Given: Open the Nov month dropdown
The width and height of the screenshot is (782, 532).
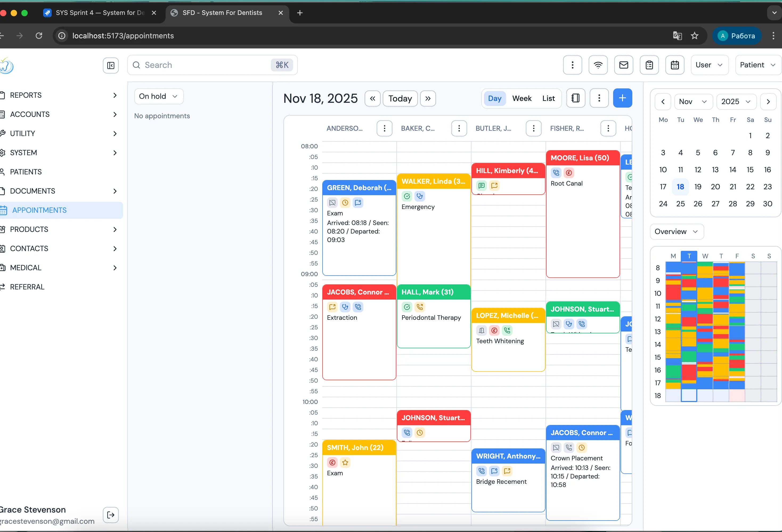Looking at the screenshot, I should tap(693, 101).
